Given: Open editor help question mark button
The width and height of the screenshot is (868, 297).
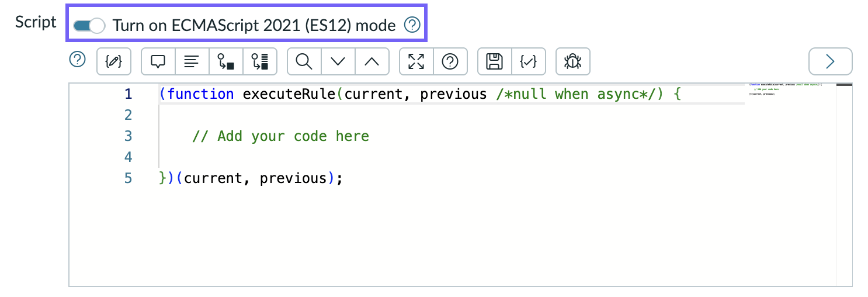Looking at the screenshot, I should pos(450,61).
